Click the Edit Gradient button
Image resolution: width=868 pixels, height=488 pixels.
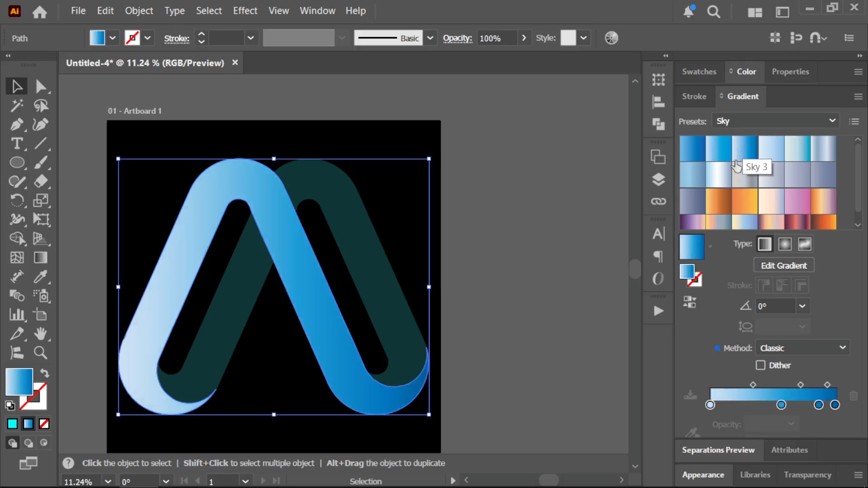pos(784,266)
